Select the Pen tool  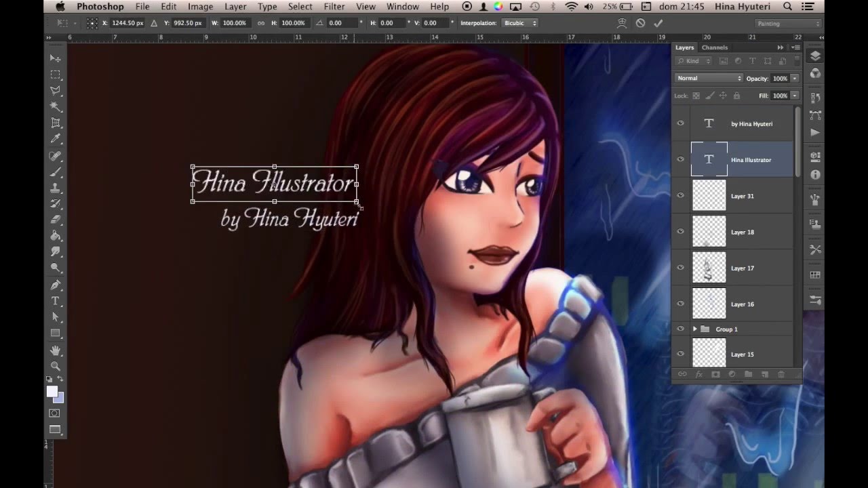pyautogui.click(x=56, y=285)
